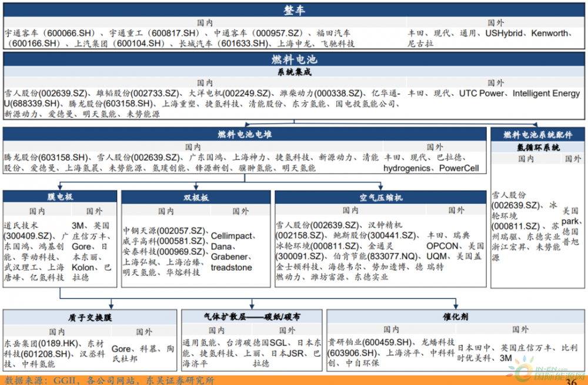588x385 pixels.
Task: Click the 系统集成 subheading
Action: pyautogui.click(x=293, y=72)
